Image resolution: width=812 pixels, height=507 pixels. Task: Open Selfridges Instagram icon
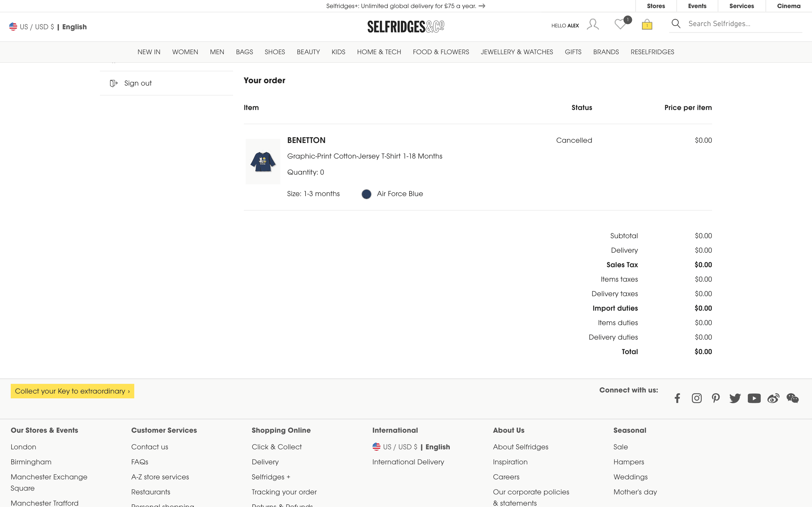(697, 398)
